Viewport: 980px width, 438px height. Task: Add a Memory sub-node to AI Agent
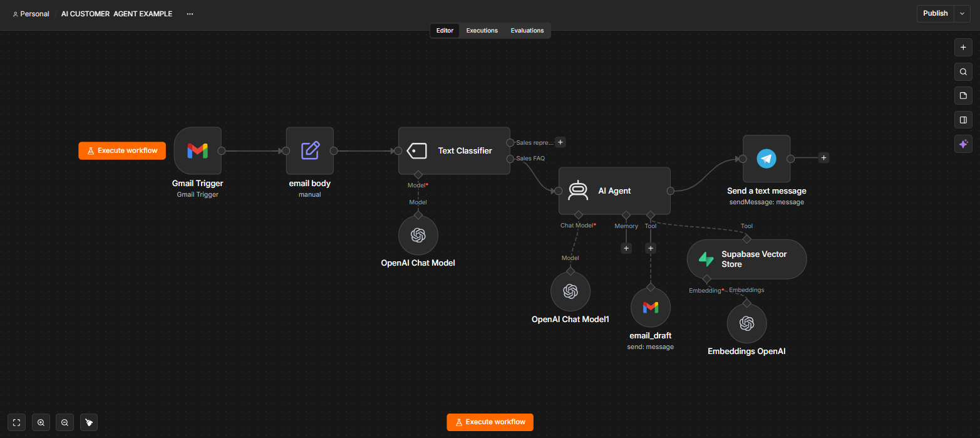tap(626, 248)
